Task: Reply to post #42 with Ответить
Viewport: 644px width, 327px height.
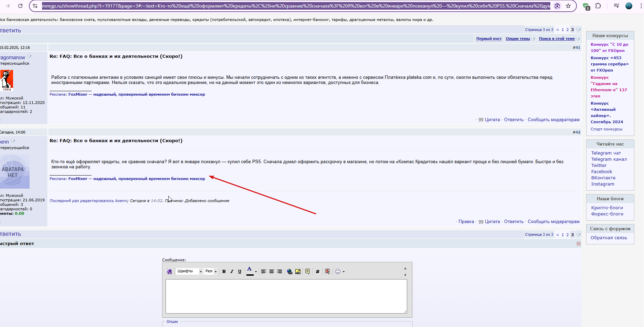Action: [x=514, y=222]
